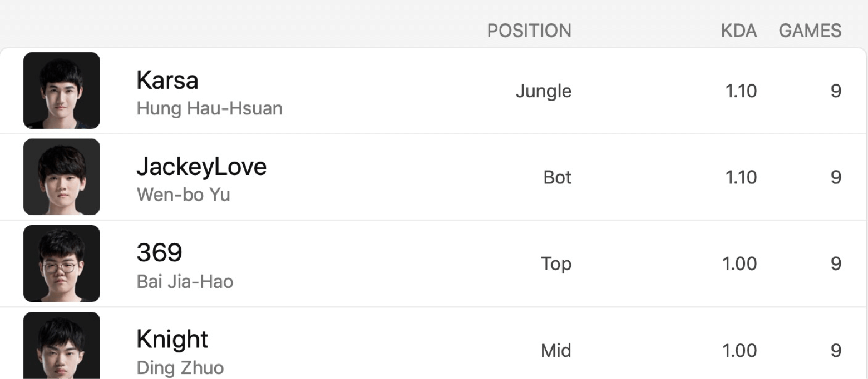The height and width of the screenshot is (379, 868).
Task: Open Karsa's player portrait
Action: [62, 91]
